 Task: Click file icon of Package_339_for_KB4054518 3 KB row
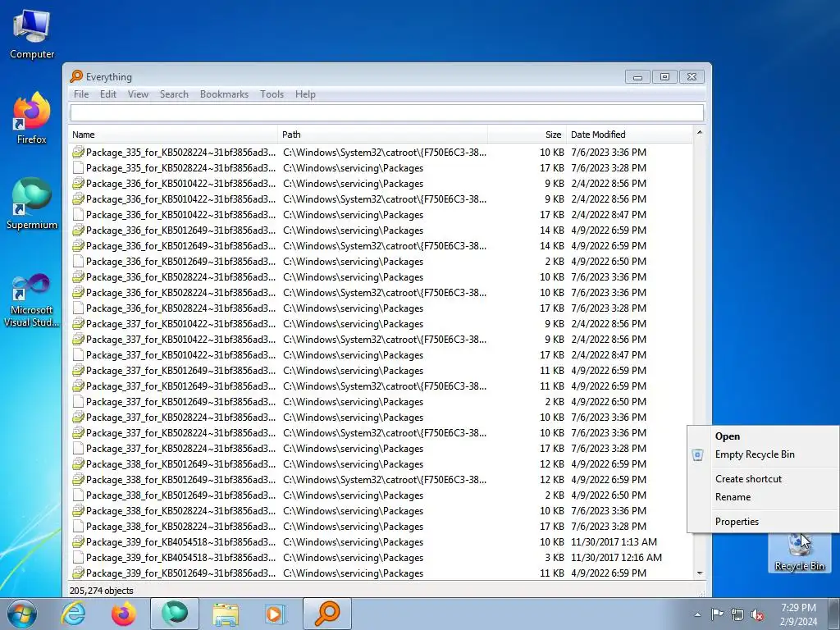coord(78,557)
